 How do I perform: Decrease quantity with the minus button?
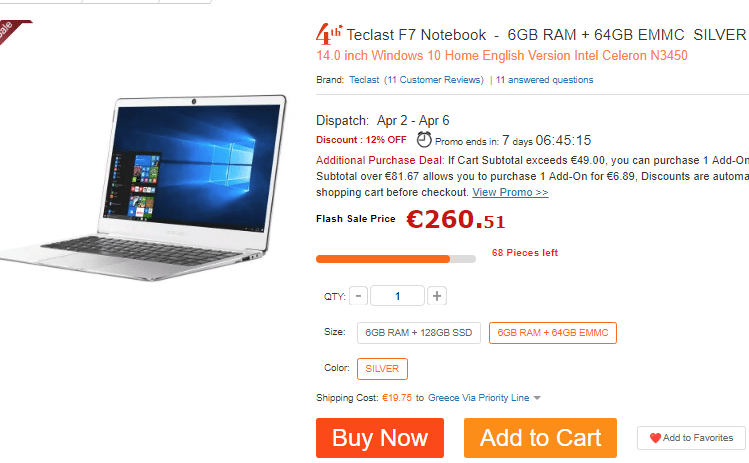[x=358, y=296]
